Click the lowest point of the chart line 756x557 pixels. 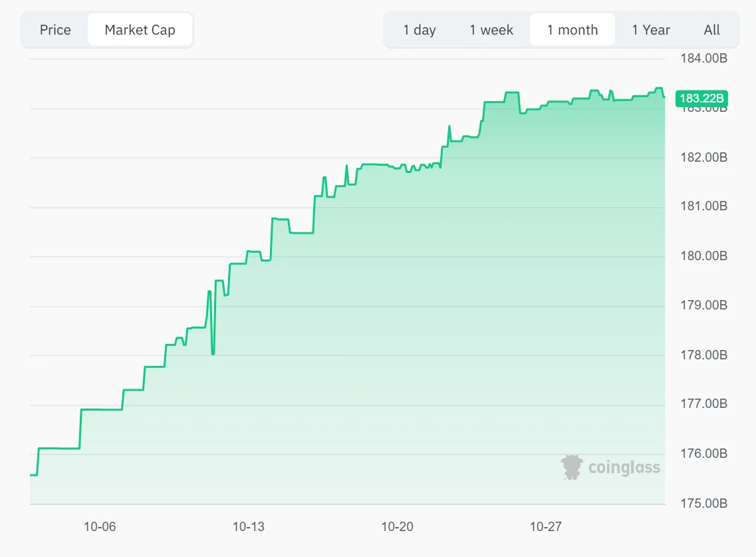coord(30,475)
